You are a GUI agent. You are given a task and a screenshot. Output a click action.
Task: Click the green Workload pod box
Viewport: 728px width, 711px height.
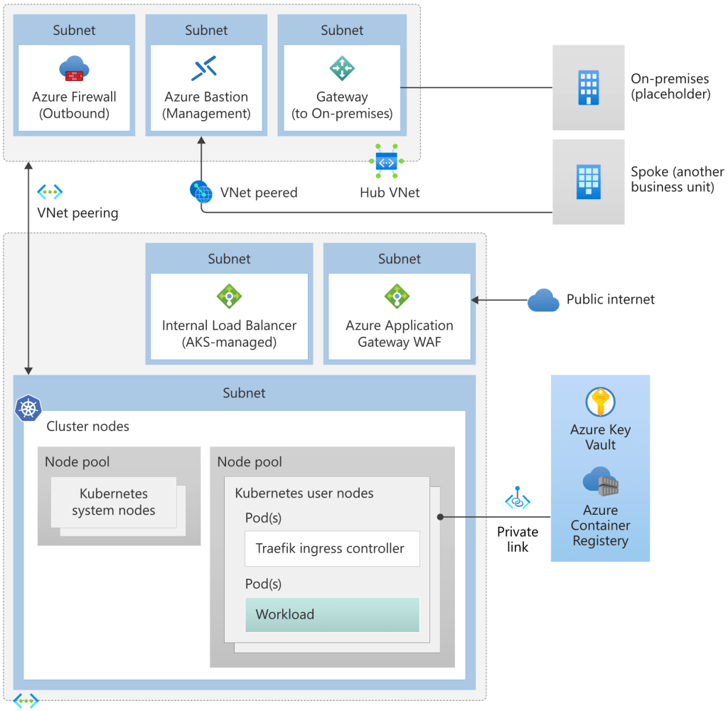click(332, 615)
